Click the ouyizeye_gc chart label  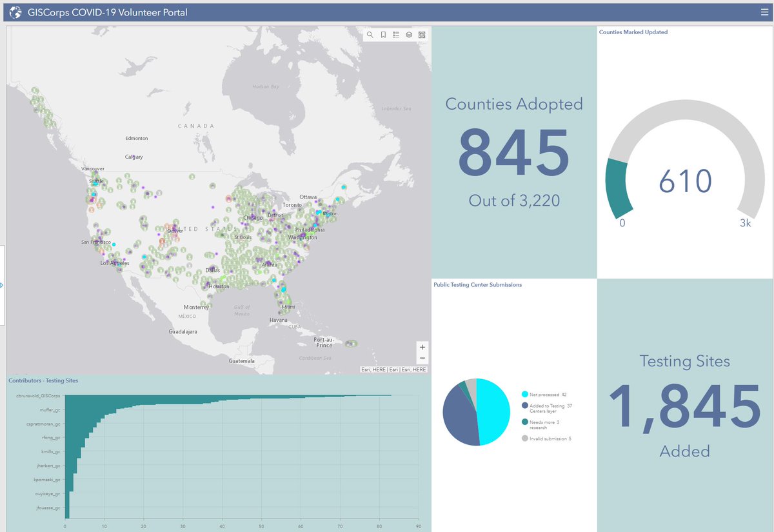click(x=48, y=494)
